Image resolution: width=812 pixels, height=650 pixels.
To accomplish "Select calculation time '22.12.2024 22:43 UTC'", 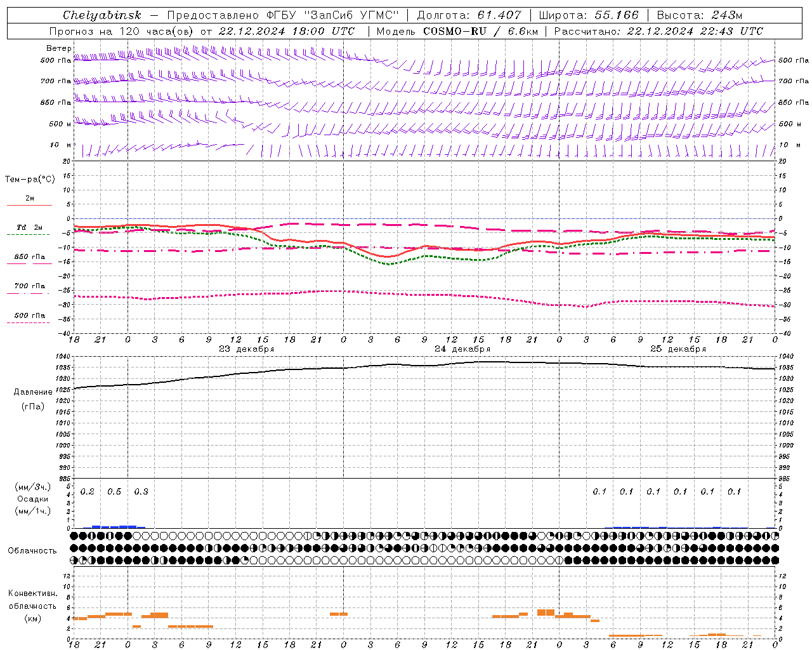I will tap(695, 31).
